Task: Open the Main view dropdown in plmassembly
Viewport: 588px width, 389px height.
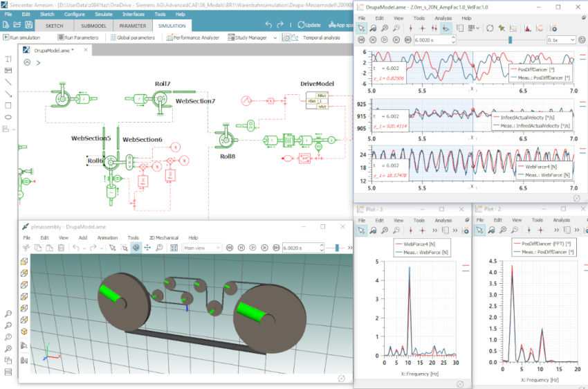Action: click(x=202, y=248)
